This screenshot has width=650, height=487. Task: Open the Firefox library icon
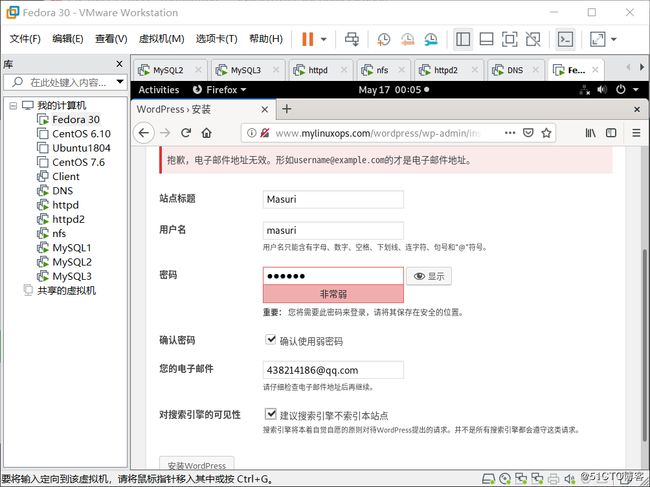click(x=590, y=133)
